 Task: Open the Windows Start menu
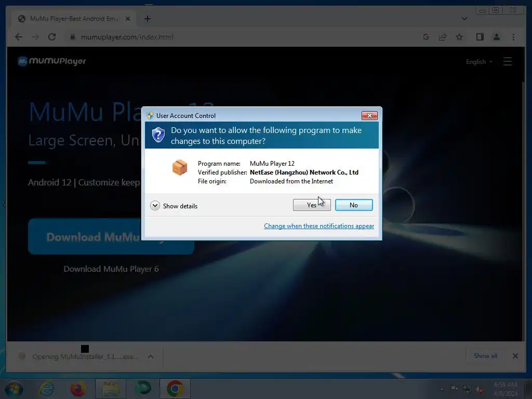(x=14, y=389)
